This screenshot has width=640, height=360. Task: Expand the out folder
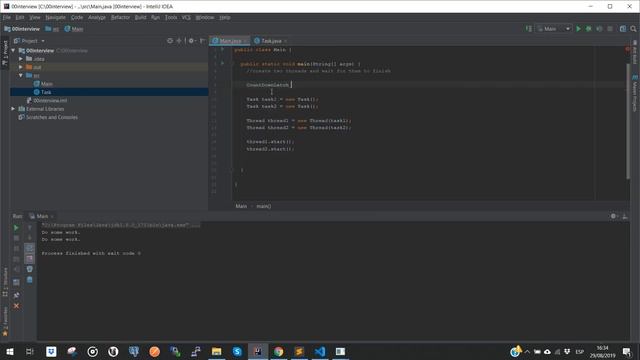pos(21,67)
